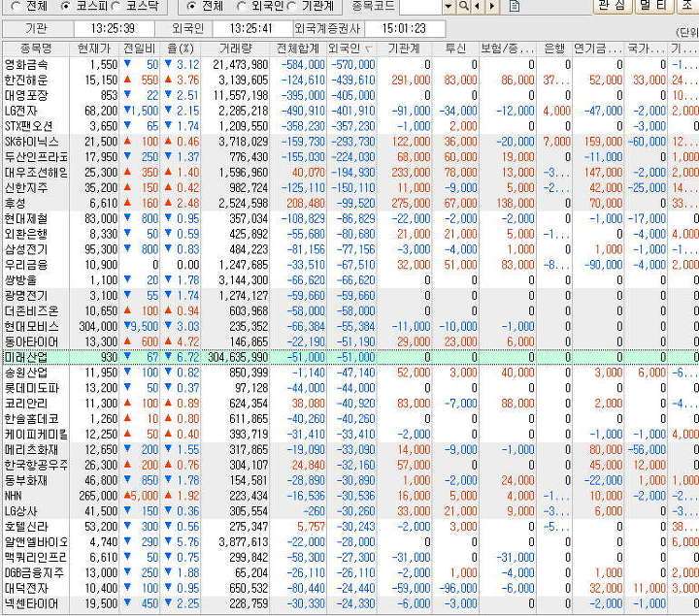Select the 삼성전기 stock name
The height and width of the screenshot is (616, 699).
(26, 249)
